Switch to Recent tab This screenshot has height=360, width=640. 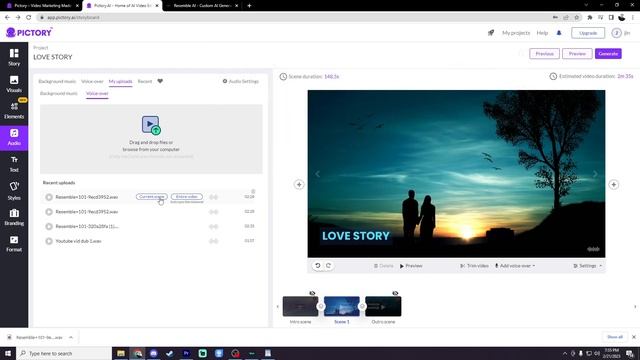pos(144,81)
